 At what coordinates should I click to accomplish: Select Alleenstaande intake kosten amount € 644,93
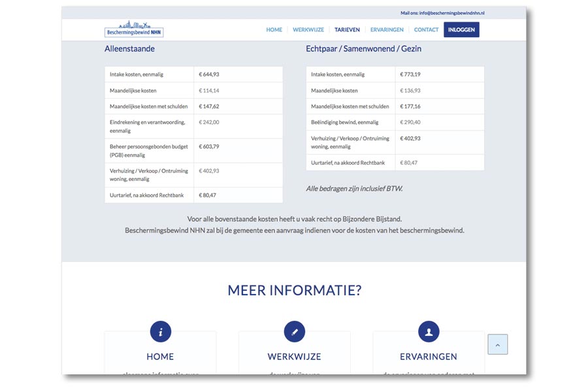(209, 74)
